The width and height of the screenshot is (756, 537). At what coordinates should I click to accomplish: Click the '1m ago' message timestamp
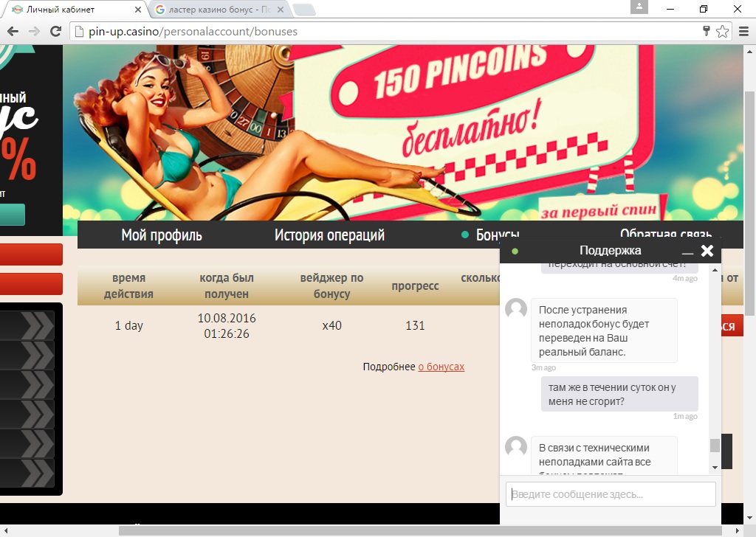[685, 416]
